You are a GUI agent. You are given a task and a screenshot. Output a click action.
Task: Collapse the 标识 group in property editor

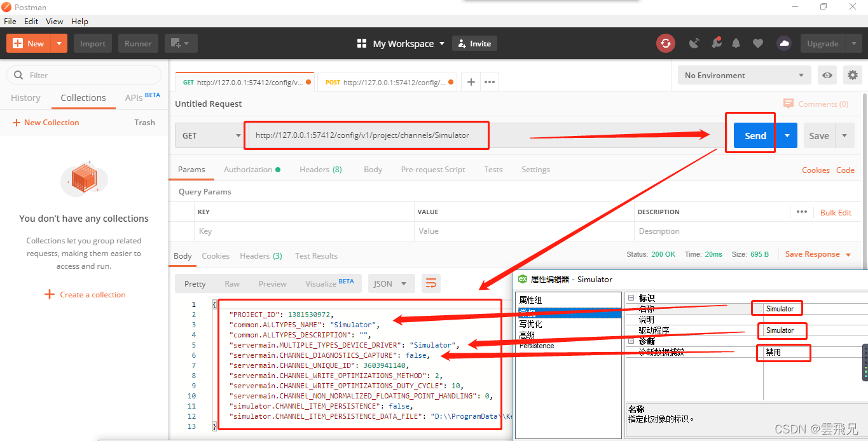[x=631, y=298]
